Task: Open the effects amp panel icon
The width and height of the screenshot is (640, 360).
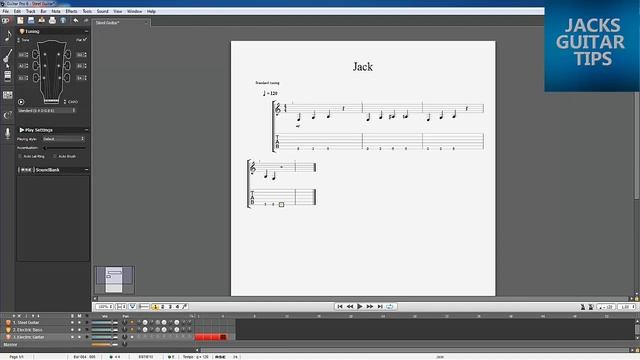Action: coord(8,76)
